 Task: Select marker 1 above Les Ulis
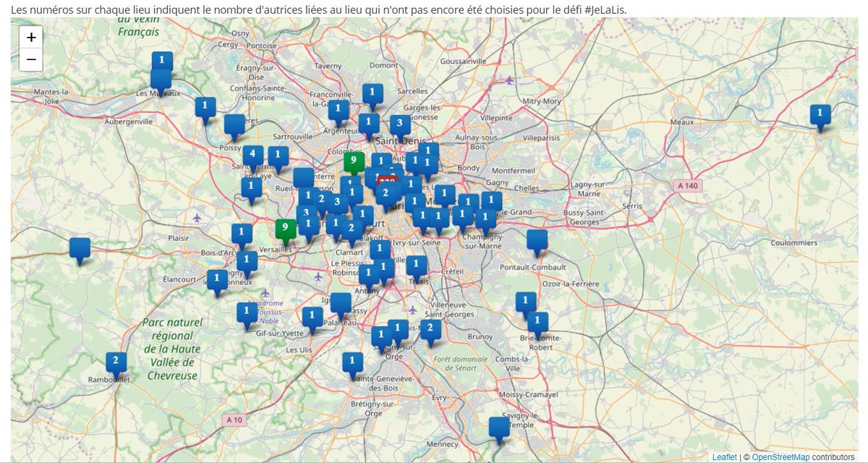pyautogui.click(x=312, y=317)
